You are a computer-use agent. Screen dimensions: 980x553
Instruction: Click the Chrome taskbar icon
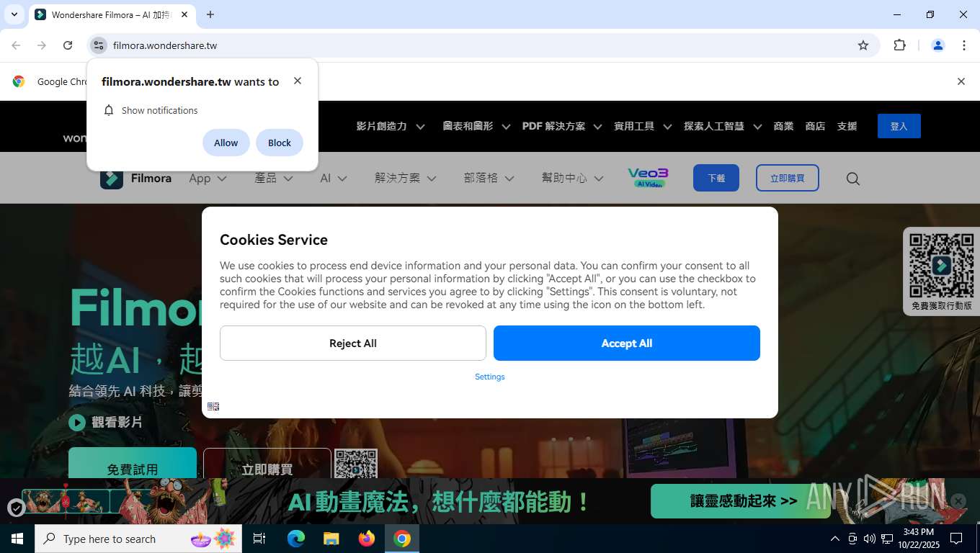coord(402,539)
